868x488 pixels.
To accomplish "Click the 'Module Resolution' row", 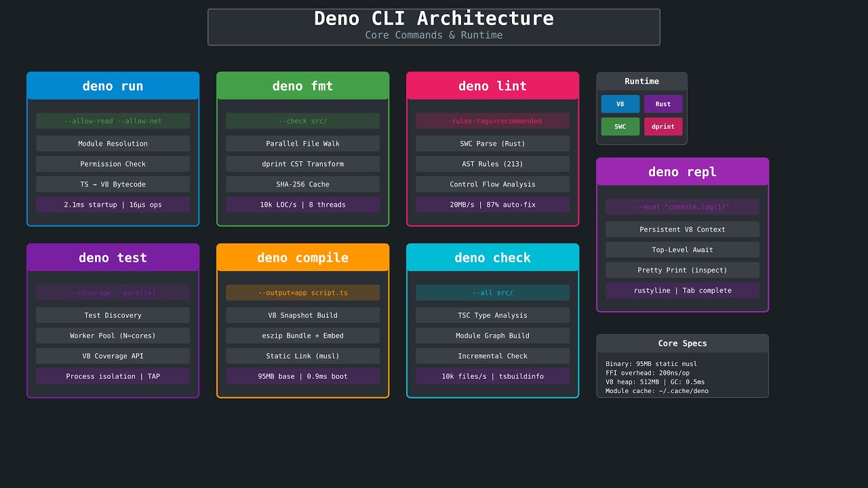I will point(113,144).
